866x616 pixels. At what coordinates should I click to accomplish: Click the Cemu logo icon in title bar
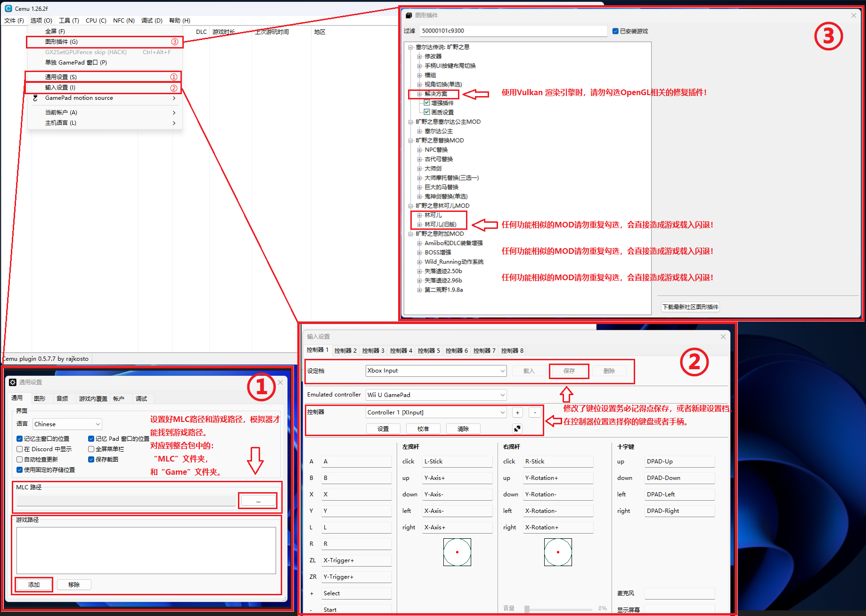[8, 8]
